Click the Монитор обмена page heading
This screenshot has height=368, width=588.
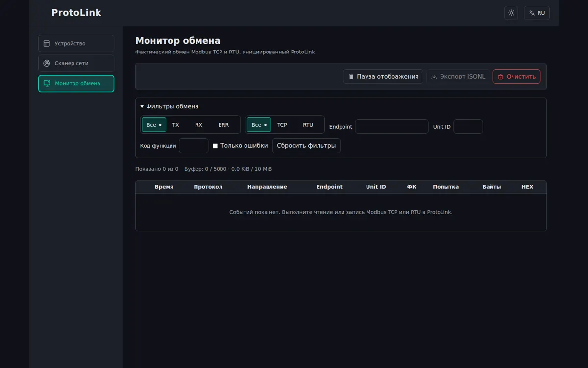pos(178,41)
